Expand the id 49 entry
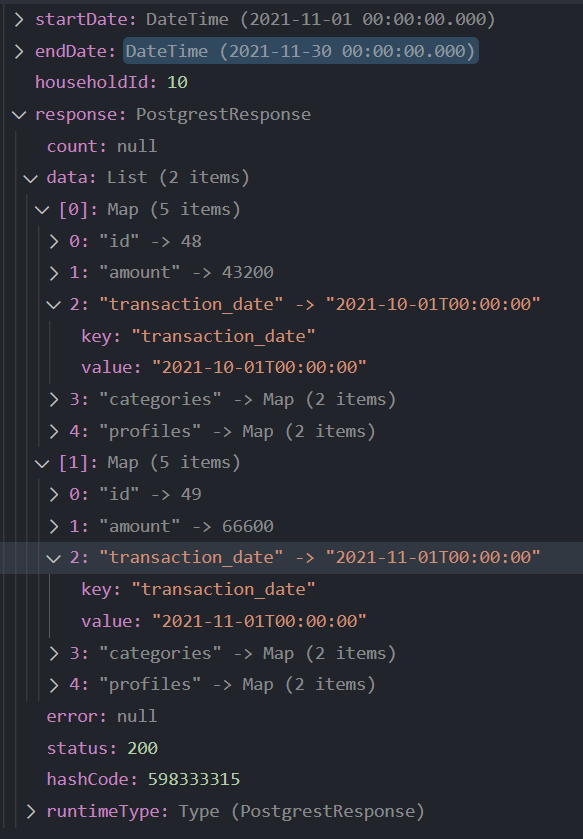This screenshot has height=839, width=583. 56,494
